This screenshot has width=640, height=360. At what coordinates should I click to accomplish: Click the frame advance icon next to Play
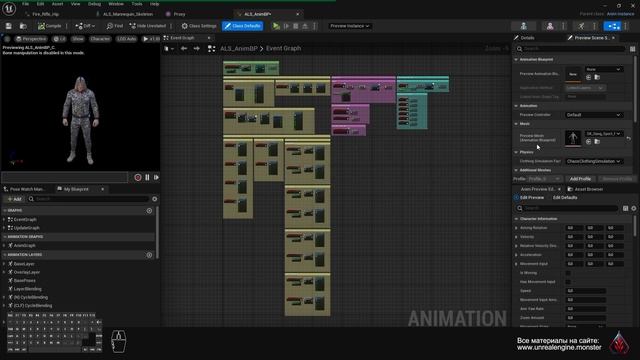point(287,26)
